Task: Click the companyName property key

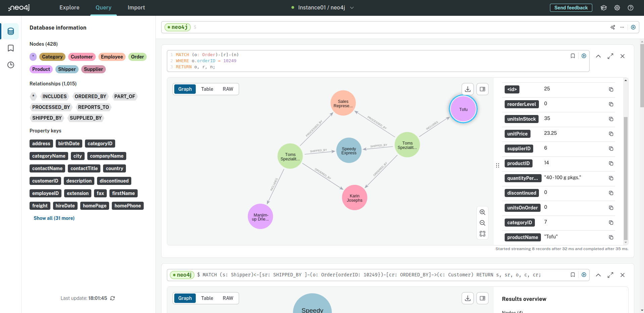Action: 107,156
